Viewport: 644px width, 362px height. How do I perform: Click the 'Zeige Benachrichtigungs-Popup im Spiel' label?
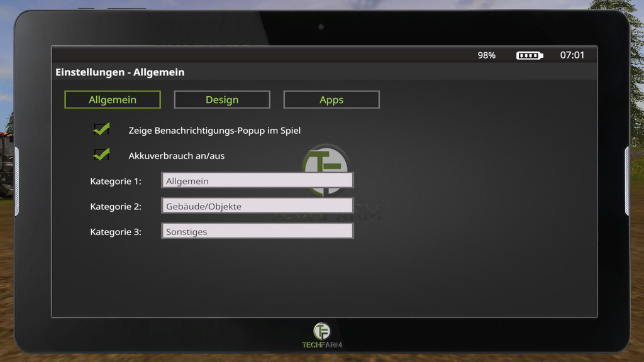click(214, 131)
